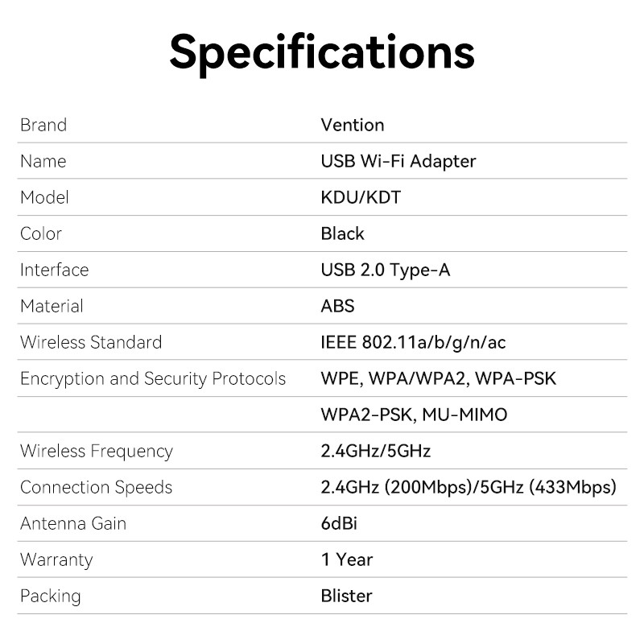Click the ABS material value
The width and height of the screenshot is (644, 644).
pyautogui.click(x=338, y=306)
